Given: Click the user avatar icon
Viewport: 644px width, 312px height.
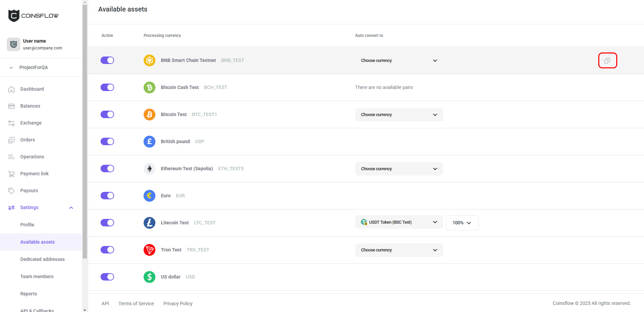Looking at the screenshot, I should 14,44.
